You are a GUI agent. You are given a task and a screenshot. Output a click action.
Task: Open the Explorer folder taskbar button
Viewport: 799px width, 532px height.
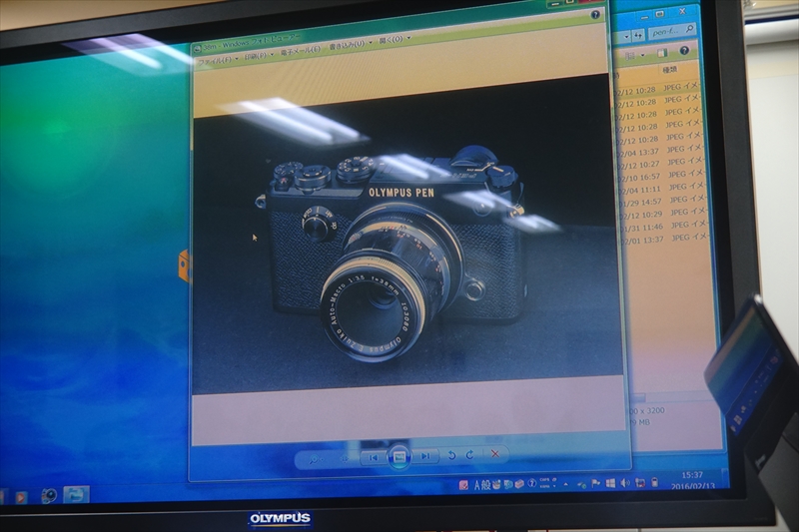pyautogui.click(x=76, y=495)
